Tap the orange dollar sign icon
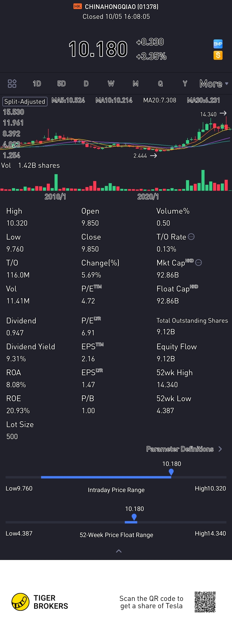 pyautogui.click(x=218, y=55)
